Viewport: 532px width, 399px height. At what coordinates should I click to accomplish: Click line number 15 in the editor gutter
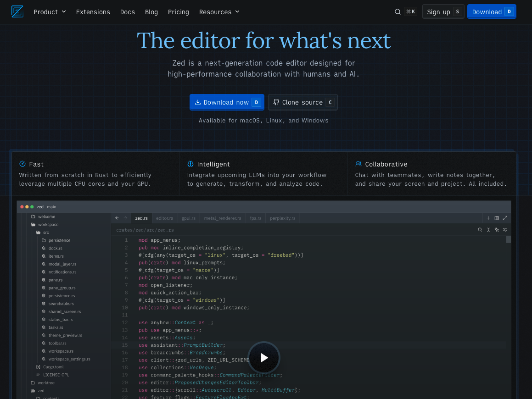pos(125,345)
